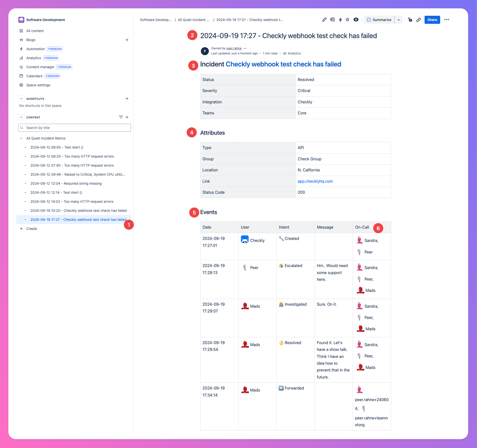Star this page as favorite

point(347,20)
